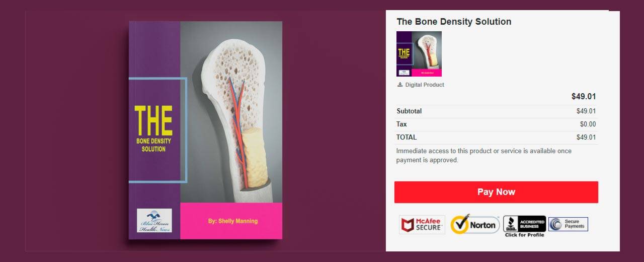The height and width of the screenshot is (262, 644).
Task: Select the small product thumbnail image
Action: coord(419,54)
